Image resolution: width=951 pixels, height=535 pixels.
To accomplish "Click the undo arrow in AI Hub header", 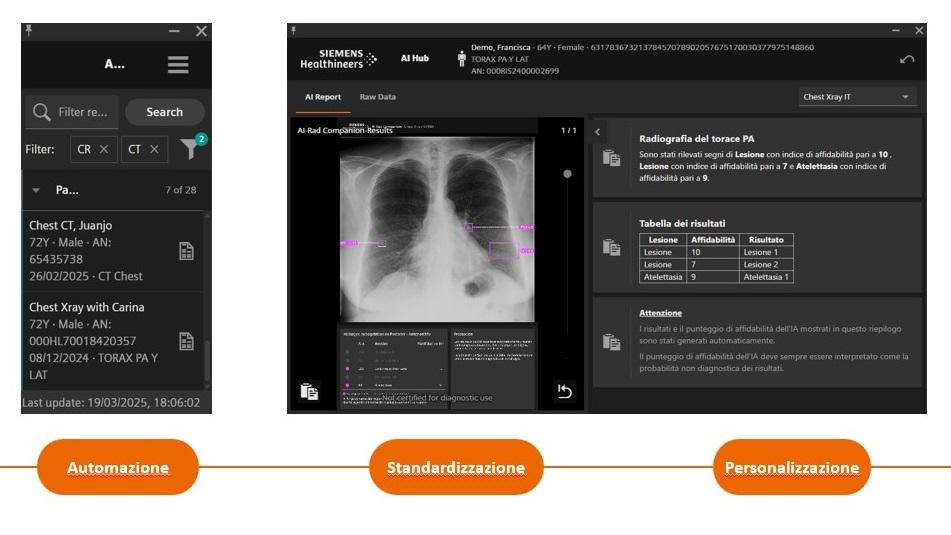I will pos(907,59).
